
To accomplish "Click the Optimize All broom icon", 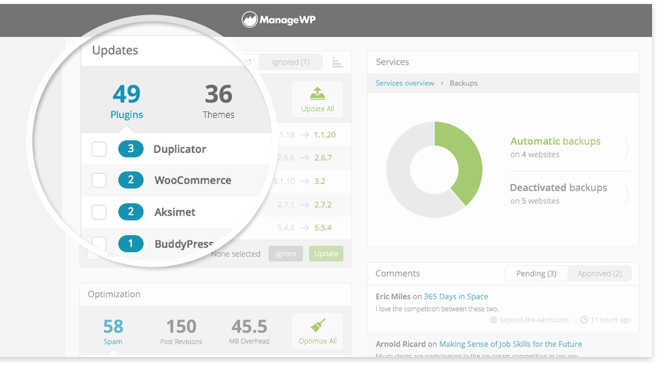I will coord(318,326).
